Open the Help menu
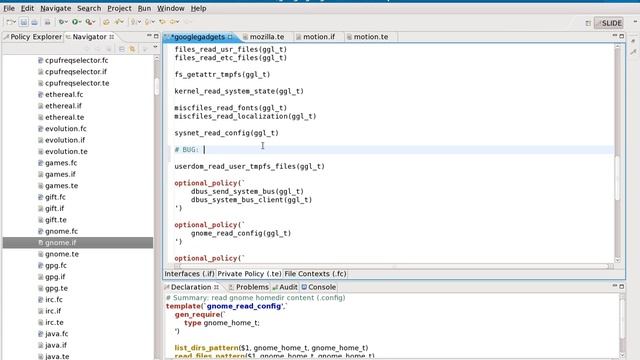 click(x=198, y=8)
